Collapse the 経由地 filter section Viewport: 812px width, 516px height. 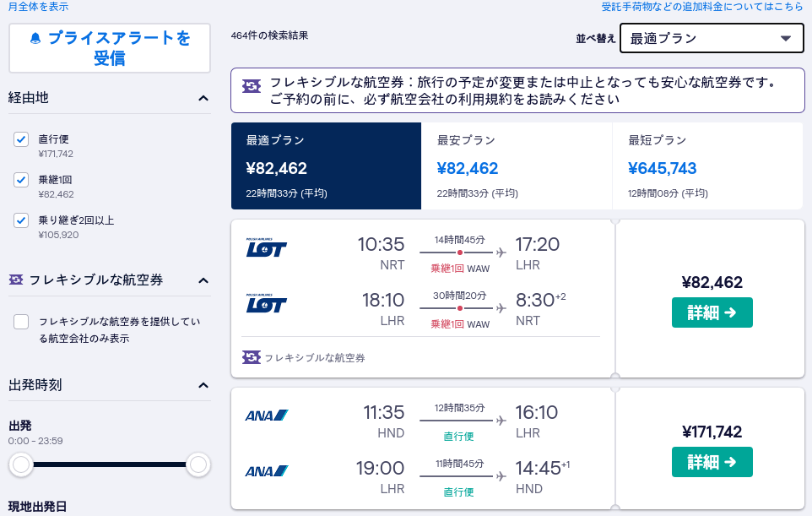(x=203, y=99)
